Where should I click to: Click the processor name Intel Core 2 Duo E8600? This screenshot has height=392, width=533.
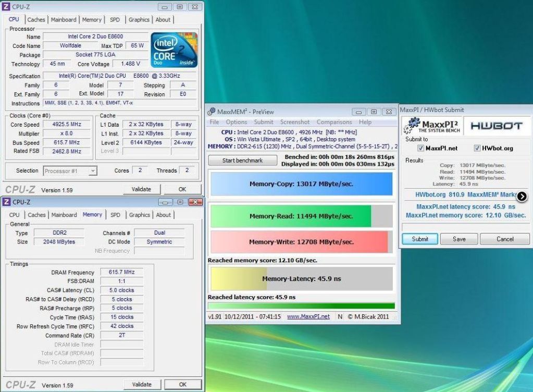95,36
